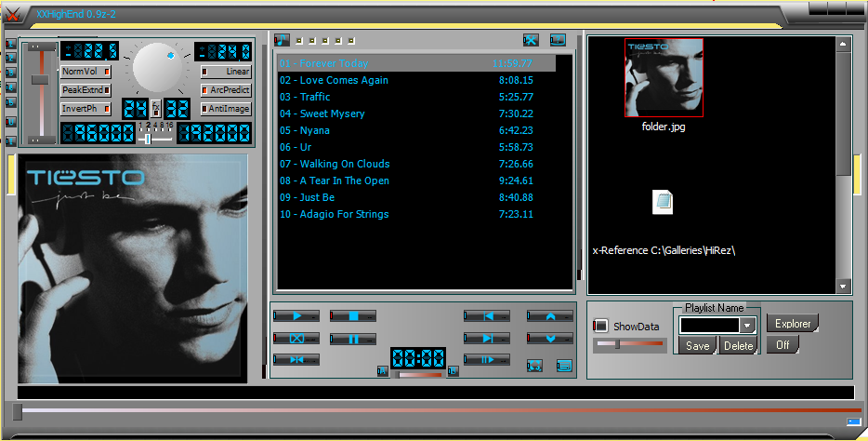This screenshot has height=441, width=868.
Task: Click the folder.jpg thumbnail
Action: click(x=664, y=77)
